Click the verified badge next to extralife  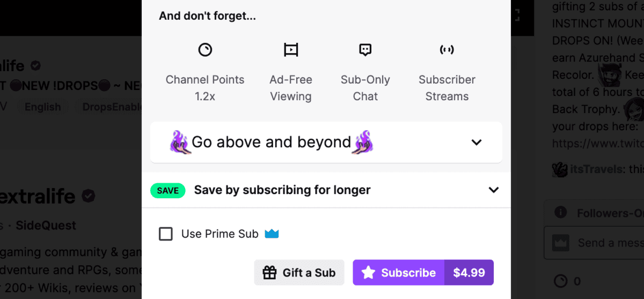(88, 196)
